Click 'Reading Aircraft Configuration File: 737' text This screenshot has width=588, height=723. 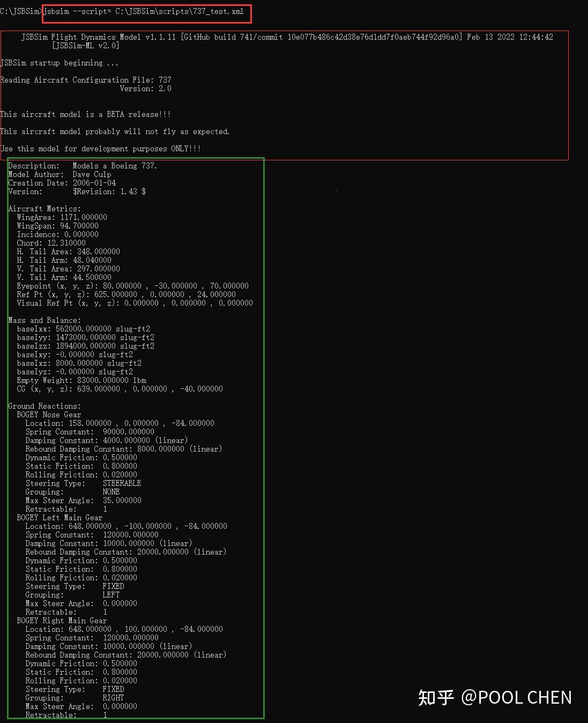pos(86,80)
